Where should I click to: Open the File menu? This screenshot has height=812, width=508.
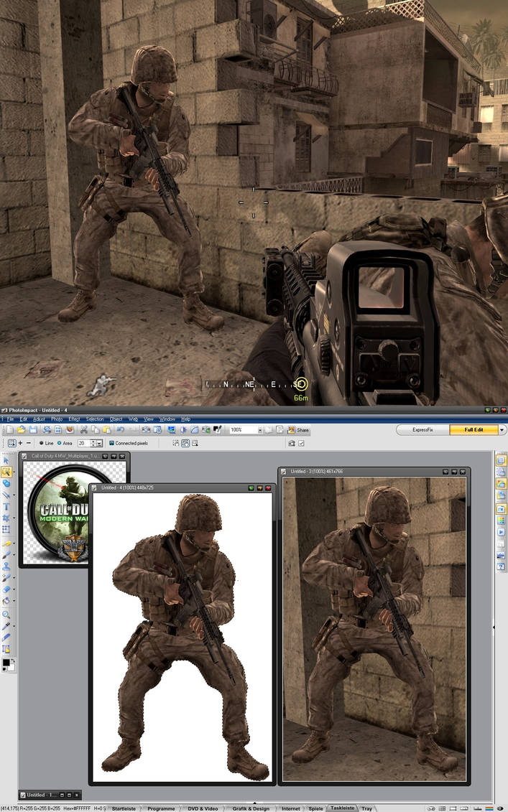10,419
